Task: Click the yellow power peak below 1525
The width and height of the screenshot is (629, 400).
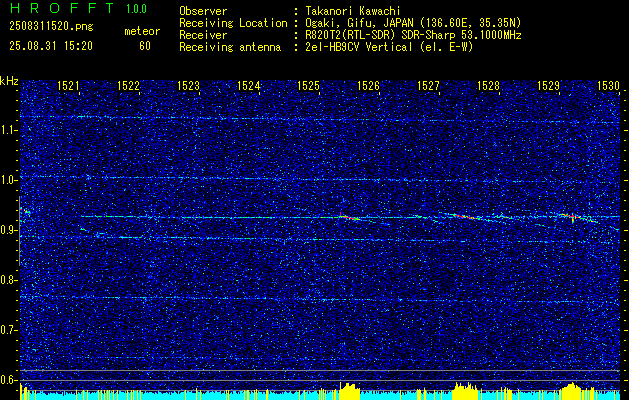Action: click(349, 391)
